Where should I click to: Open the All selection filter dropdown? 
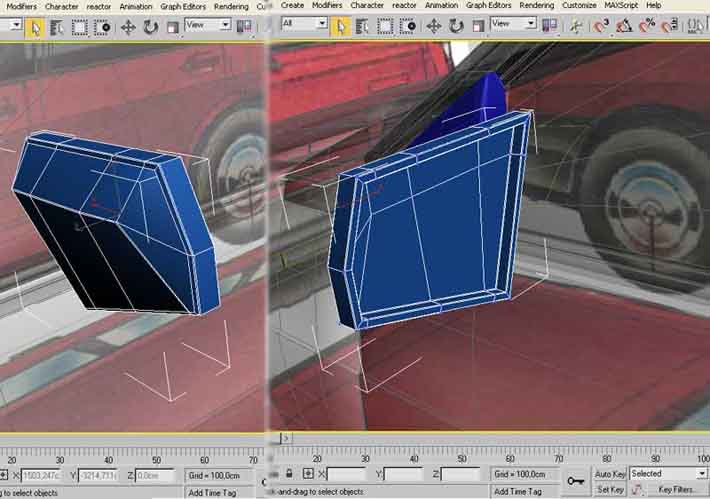coord(301,23)
